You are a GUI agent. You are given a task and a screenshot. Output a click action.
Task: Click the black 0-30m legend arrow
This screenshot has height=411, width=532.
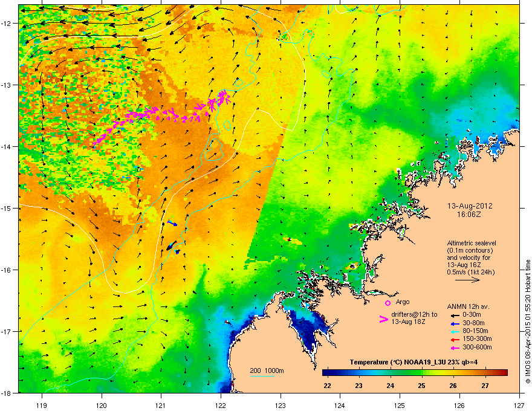coord(454,315)
